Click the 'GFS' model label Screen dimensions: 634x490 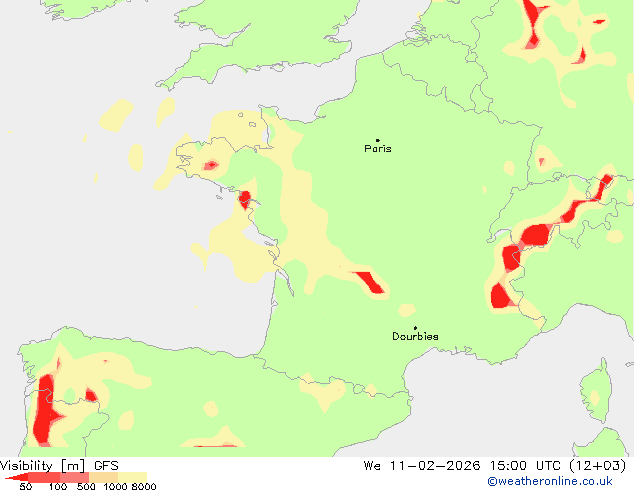pos(106,466)
